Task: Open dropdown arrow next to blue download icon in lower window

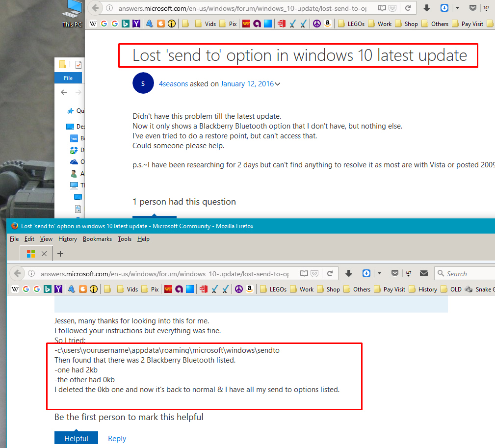Action: 379,273
